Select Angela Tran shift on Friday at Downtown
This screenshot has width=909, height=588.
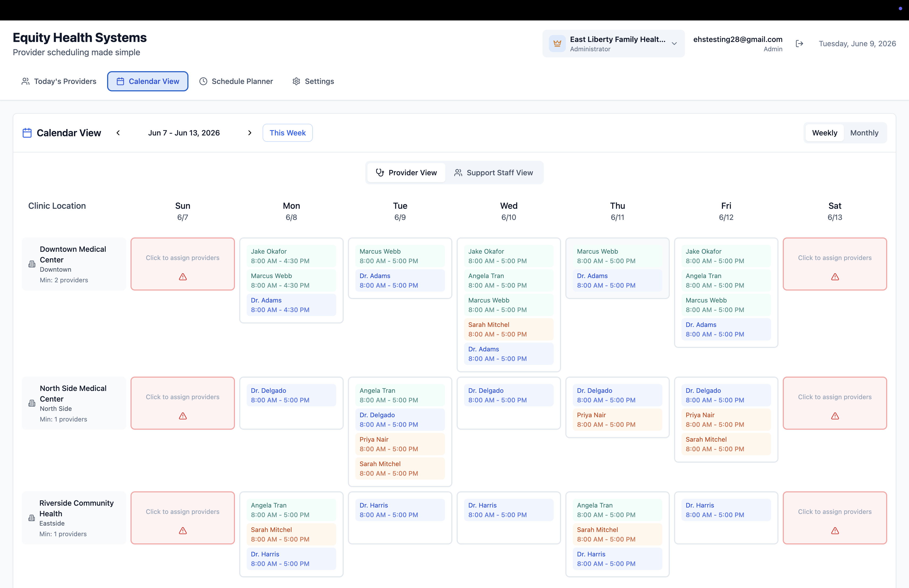(x=726, y=280)
